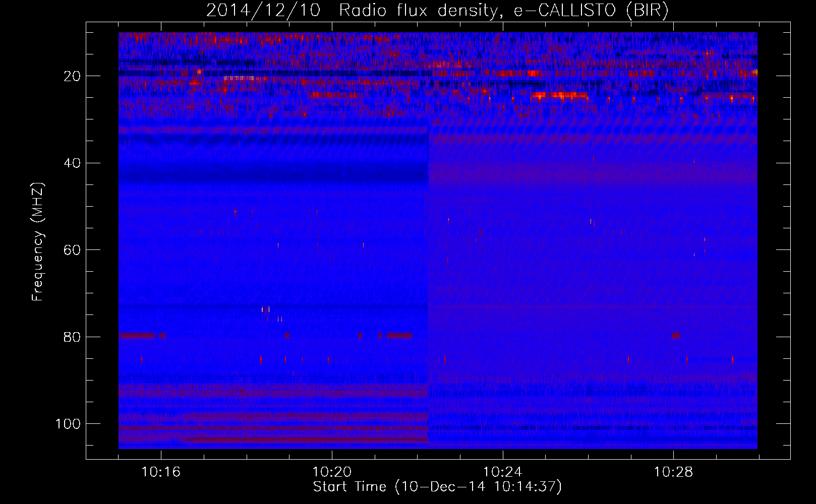Click the 80 frequency tick label
Image resolution: width=816 pixels, height=504 pixels.
point(72,337)
